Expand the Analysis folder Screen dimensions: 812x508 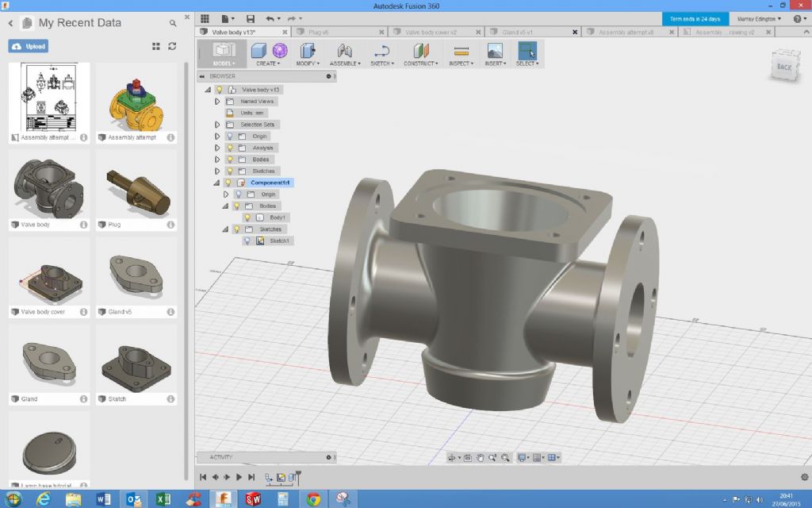pos(217,148)
